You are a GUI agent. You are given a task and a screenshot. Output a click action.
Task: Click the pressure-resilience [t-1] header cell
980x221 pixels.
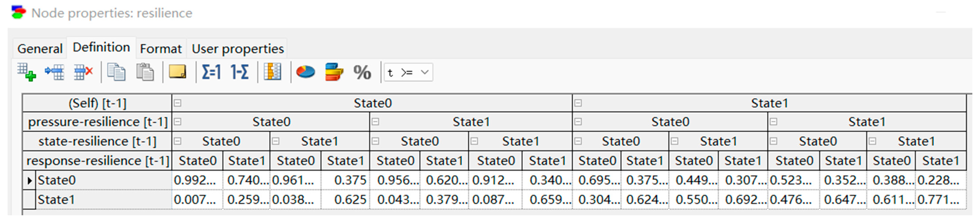tap(97, 121)
